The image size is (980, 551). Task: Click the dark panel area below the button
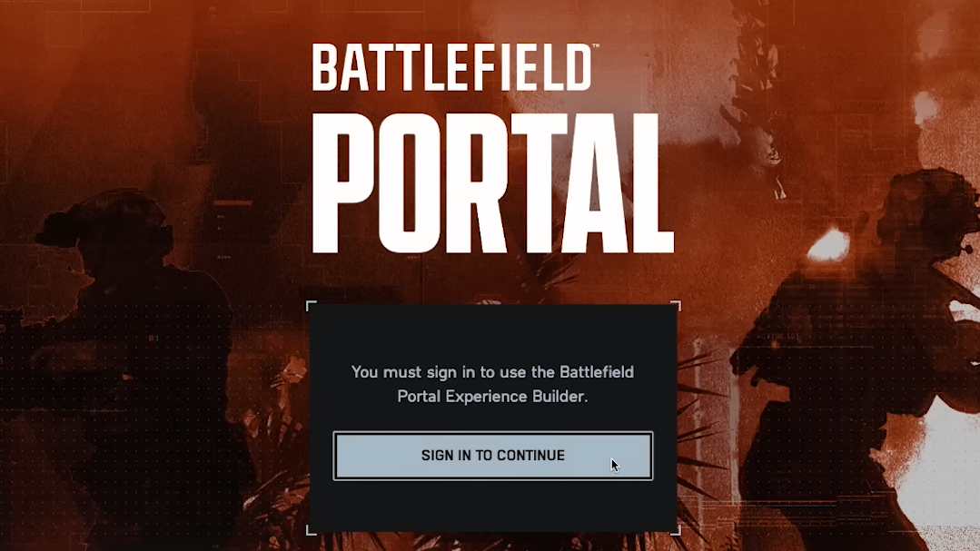pyautogui.click(x=492, y=505)
